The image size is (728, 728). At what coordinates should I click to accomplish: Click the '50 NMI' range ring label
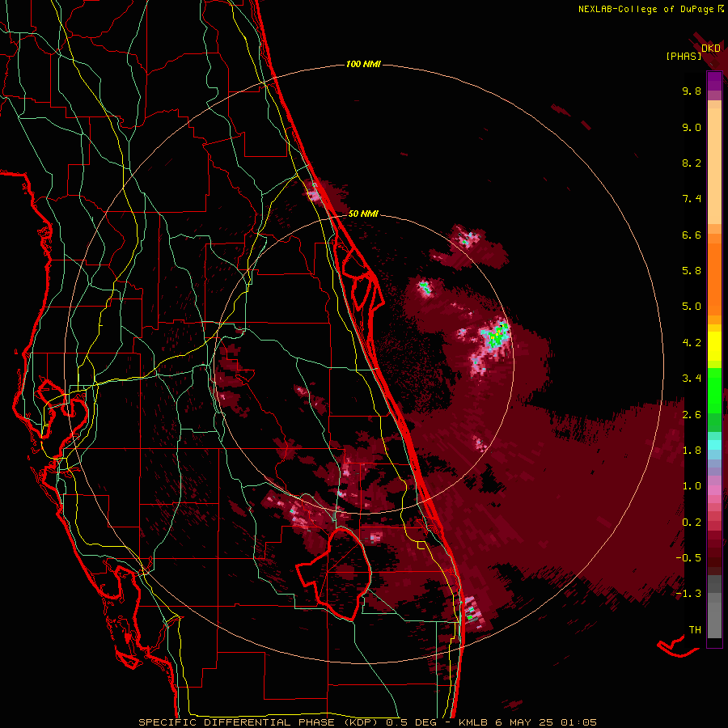(363, 214)
